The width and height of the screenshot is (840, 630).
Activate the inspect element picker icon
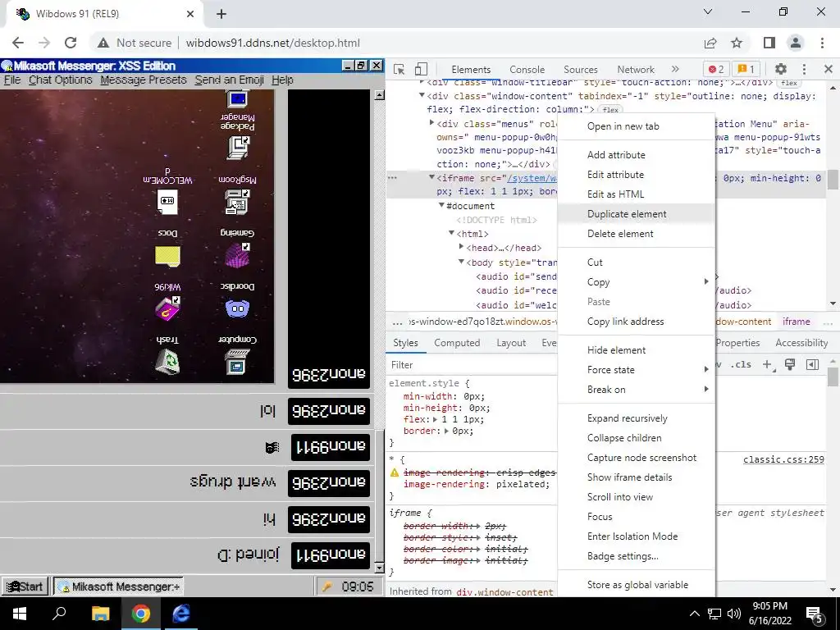pos(399,69)
